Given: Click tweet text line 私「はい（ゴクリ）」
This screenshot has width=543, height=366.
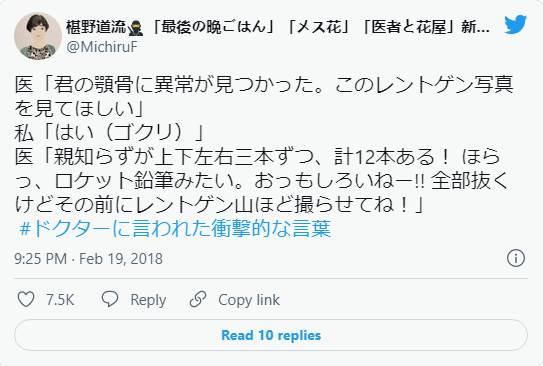Looking at the screenshot, I should click(x=110, y=133).
